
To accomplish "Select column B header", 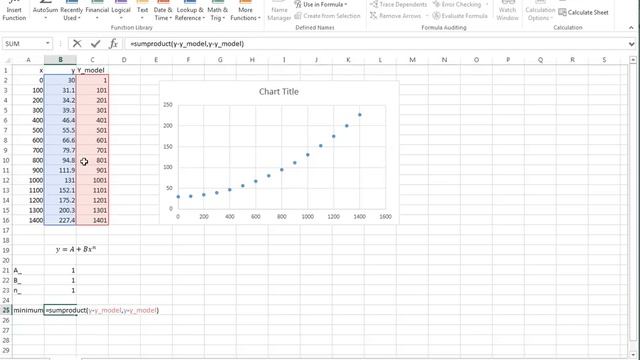I will point(60,60).
